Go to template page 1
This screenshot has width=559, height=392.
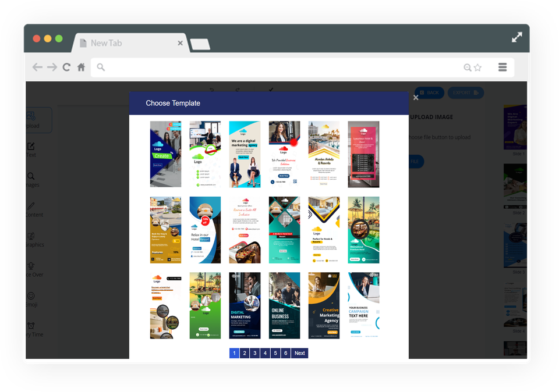234,353
